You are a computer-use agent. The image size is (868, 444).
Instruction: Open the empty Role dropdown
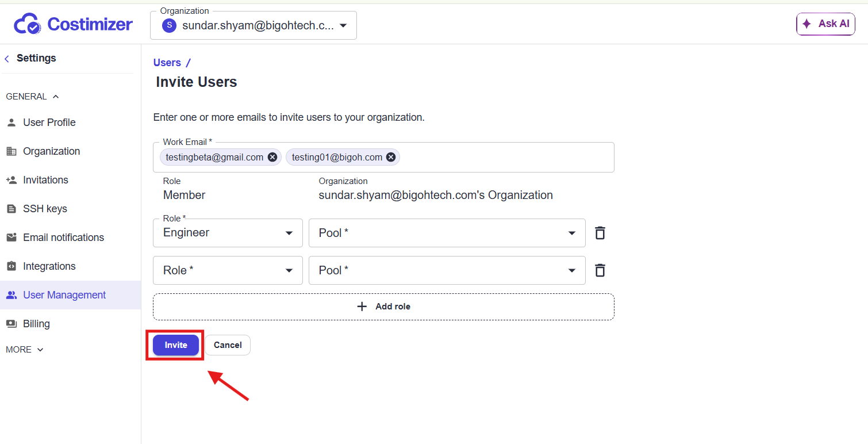228,270
